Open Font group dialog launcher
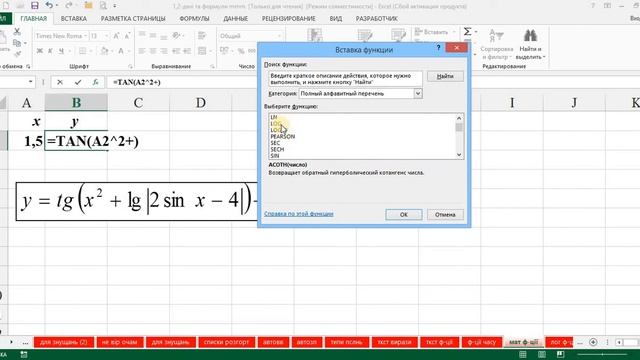This screenshot has height=360, width=640. (x=130, y=66)
